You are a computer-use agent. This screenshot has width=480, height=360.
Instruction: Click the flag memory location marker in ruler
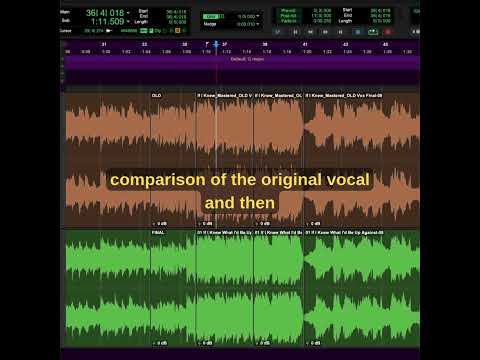pyautogui.click(x=207, y=44)
